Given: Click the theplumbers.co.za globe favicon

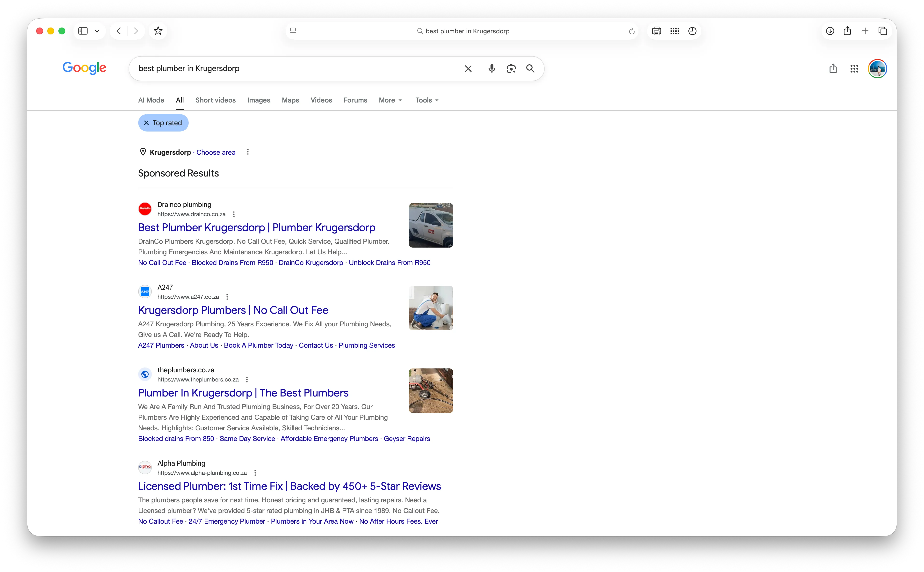Looking at the screenshot, I should coord(145,374).
